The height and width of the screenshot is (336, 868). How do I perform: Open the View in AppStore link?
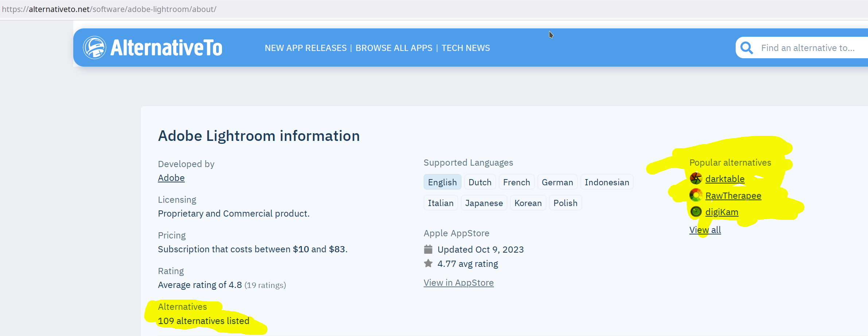point(458,283)
